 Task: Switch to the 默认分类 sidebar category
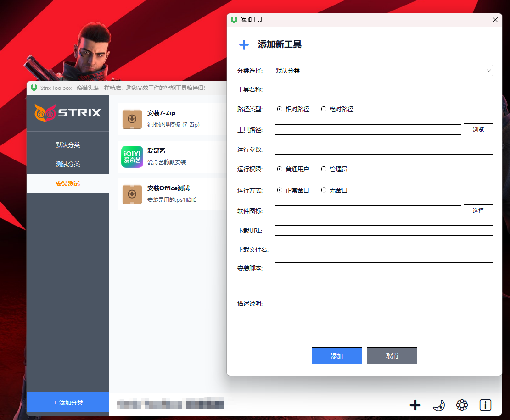tap(68, 145)
